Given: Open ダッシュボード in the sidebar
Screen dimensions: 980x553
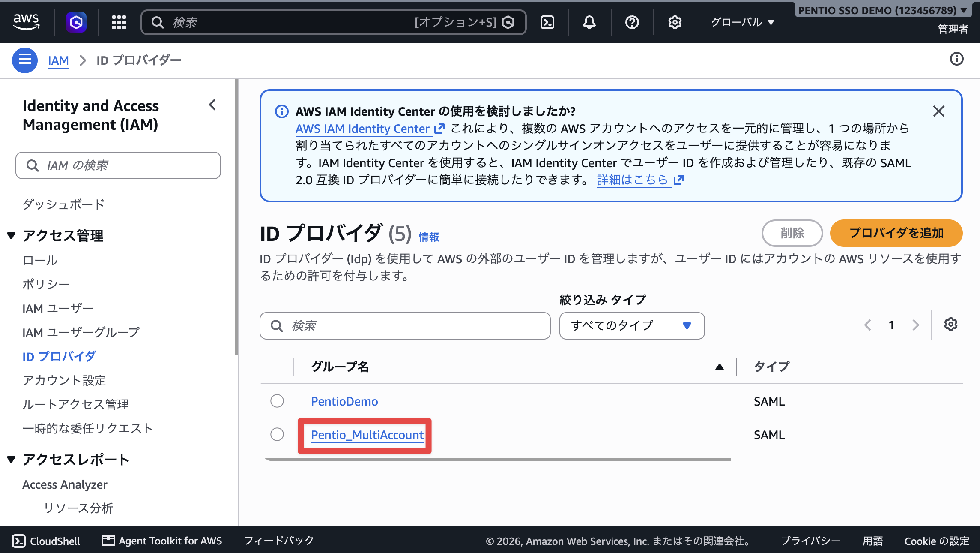Looking at the screenshot, I should (63, 204).
